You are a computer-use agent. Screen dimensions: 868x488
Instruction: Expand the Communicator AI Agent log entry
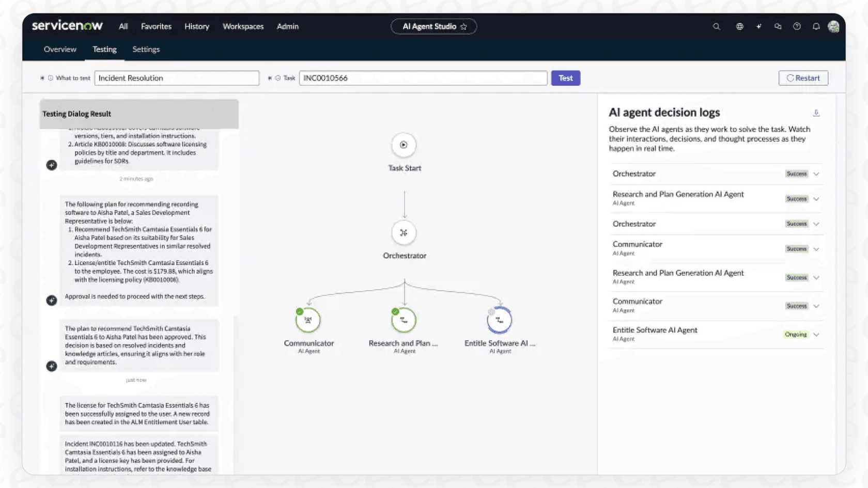[816, 248]
